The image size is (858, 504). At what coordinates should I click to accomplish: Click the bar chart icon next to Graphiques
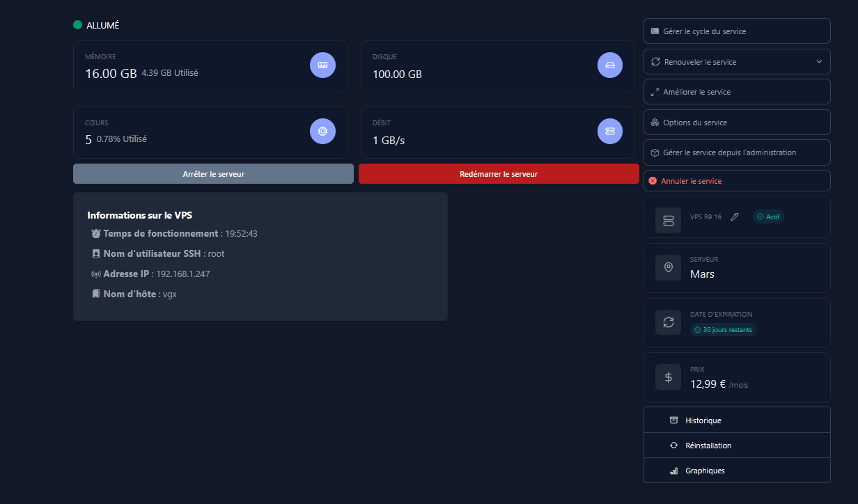click(x=673, y=471)
